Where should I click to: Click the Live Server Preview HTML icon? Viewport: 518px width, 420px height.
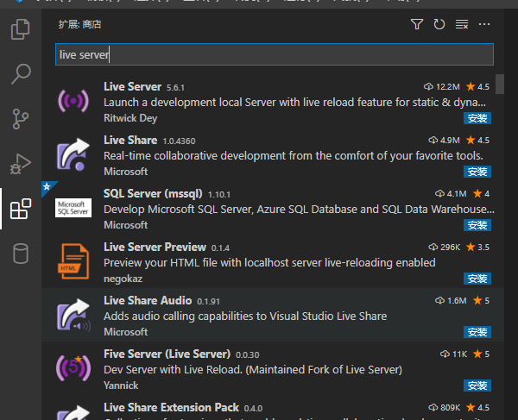[x=73, y=261]
